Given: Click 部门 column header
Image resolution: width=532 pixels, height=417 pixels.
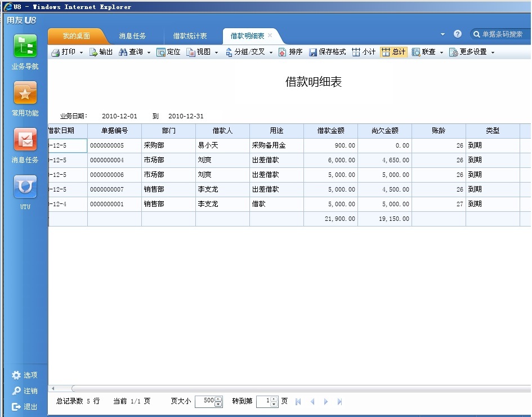Looking at the screenshot, I should 169,131.
